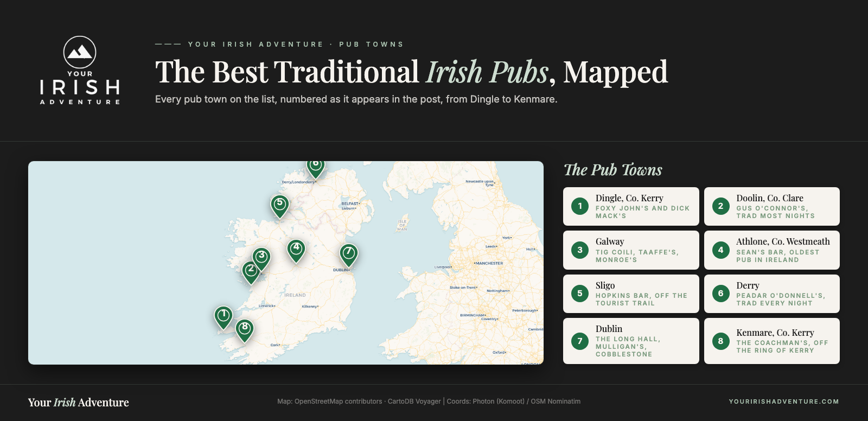Image resolution: width=868 pixels, height=421 pixels.
Task: Click green number 2 badge in Doolin card
Action: pyautogui.click(x=721, y=206)
